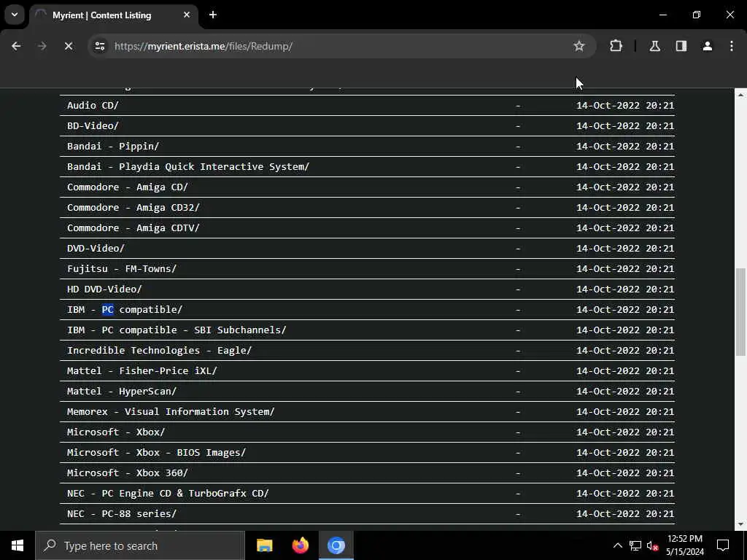
Task: Open Memorex - Visual Information System/
Action: coord(171,412)
